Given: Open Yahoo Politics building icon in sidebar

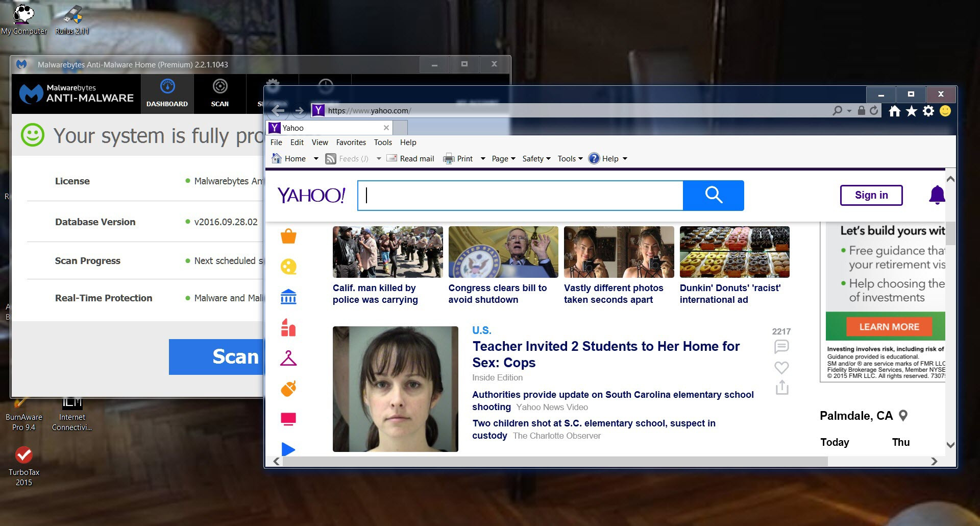Looking at the screenshot, I should [288, 297].
